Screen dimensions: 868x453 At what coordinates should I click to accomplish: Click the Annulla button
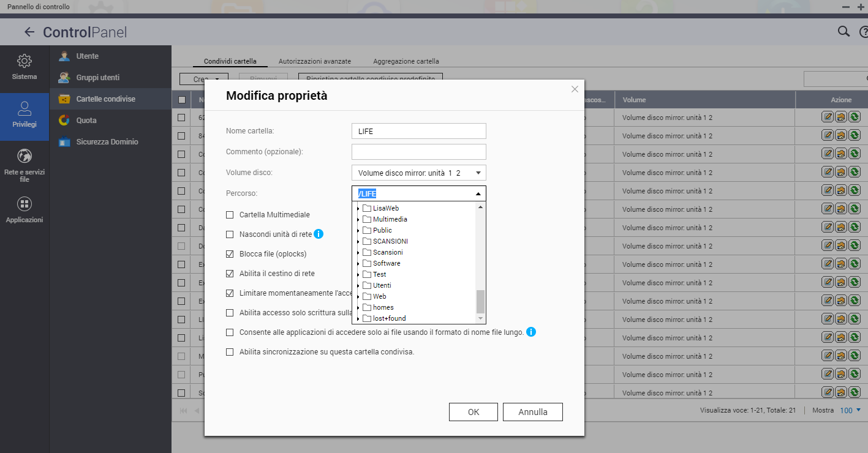point(532,412)
